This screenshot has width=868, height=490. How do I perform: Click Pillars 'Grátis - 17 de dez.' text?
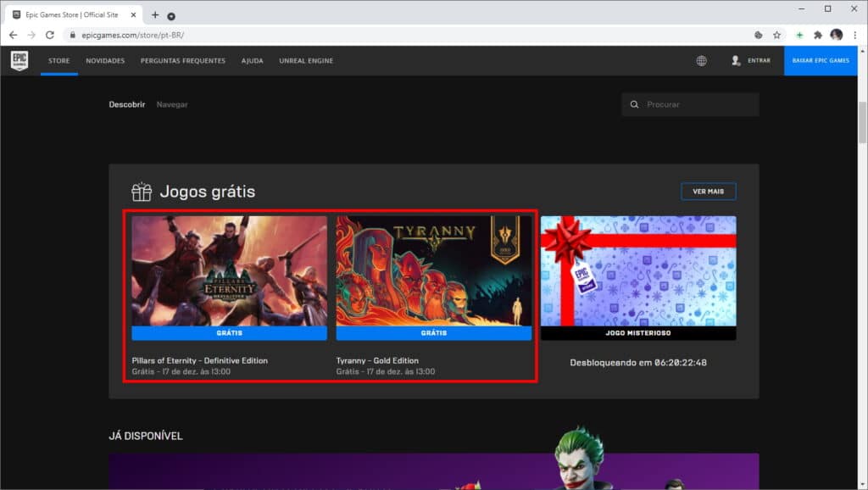[x=181, y=371]
